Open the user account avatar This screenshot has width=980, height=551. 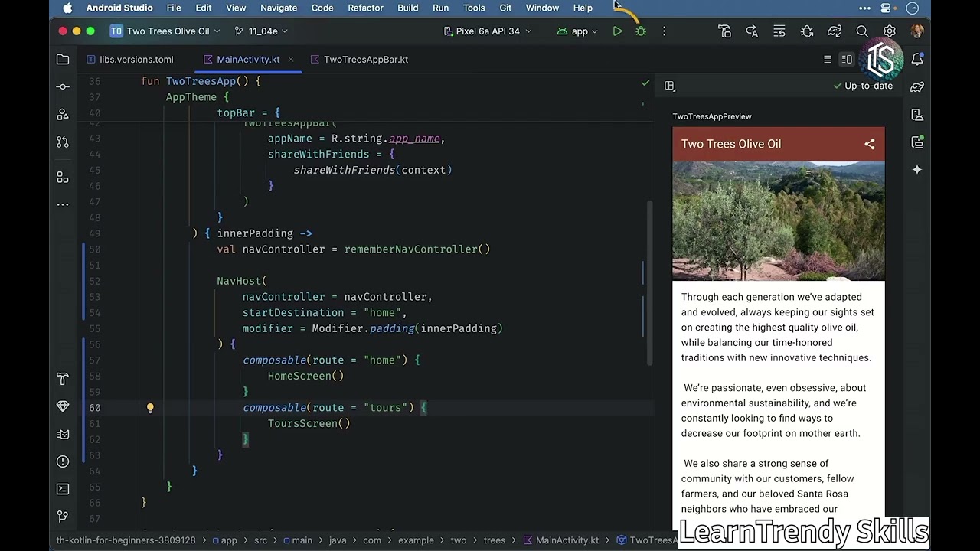917,31
